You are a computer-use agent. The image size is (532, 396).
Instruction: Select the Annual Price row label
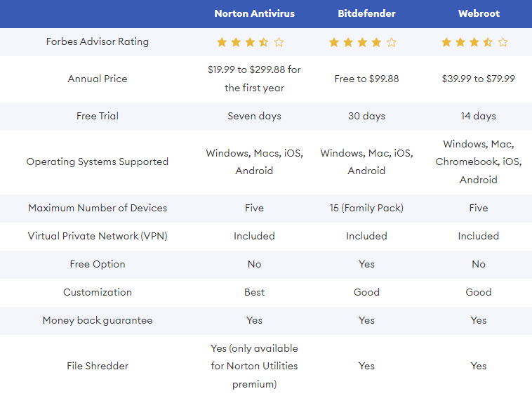click(x=98, y=79)
